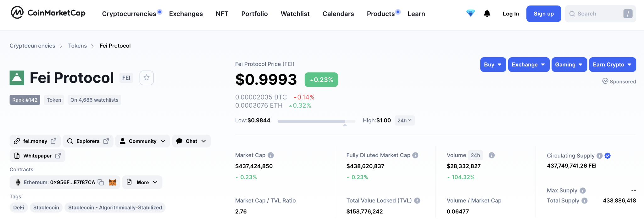Image resolution: width=644 pixels, height=222 pixels.
Task: Open the Exchanges menu
Action: tap(186, 14)
